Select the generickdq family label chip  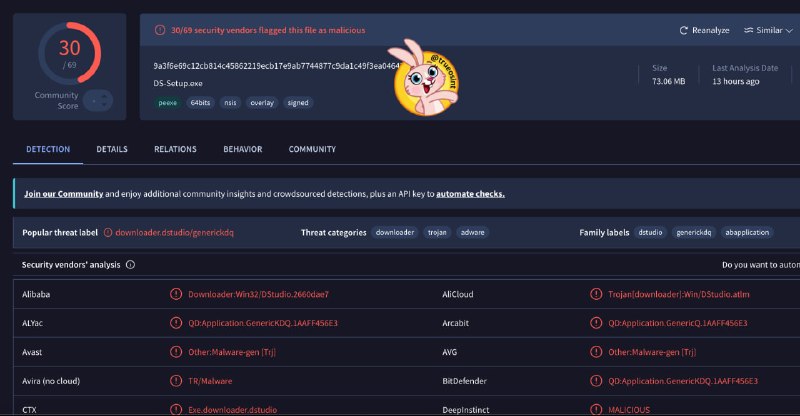pos(694,232)
